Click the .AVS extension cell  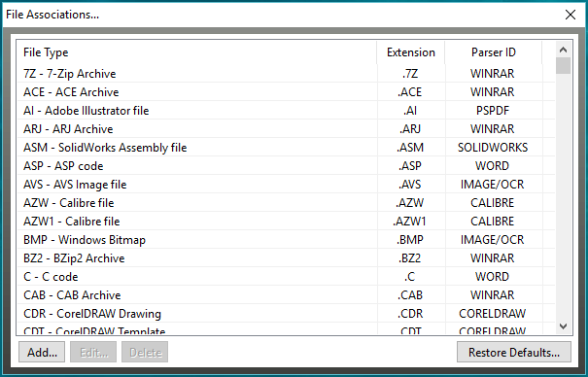click(410, 185)
